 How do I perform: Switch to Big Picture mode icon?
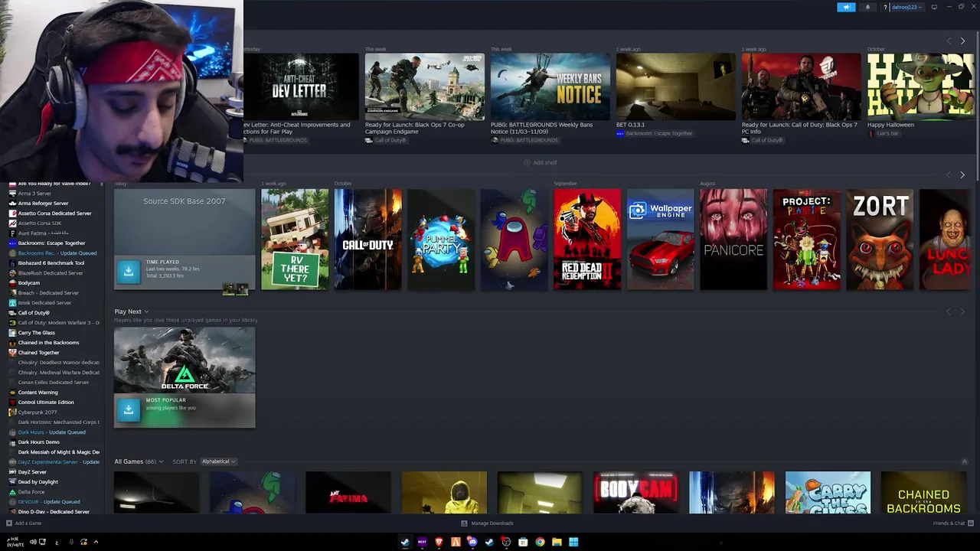tap(934, 7)
